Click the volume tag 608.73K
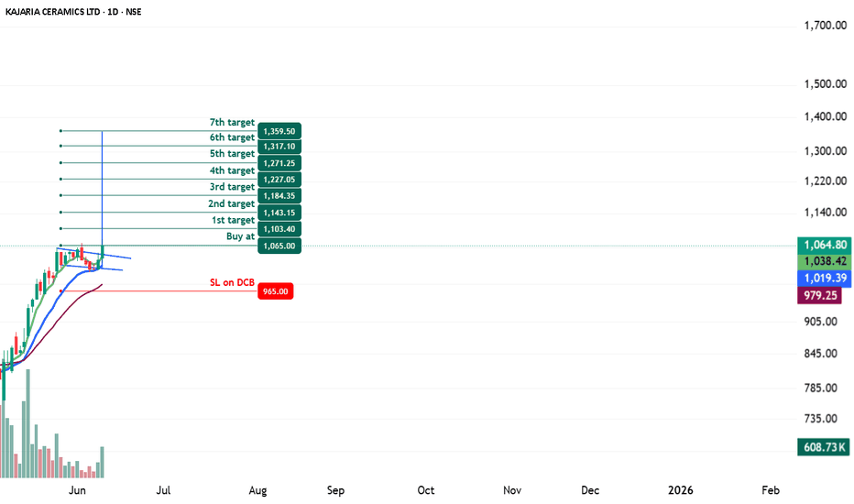Screen dimensions: 854x504 pyautogui.click(x=824, y=447)
